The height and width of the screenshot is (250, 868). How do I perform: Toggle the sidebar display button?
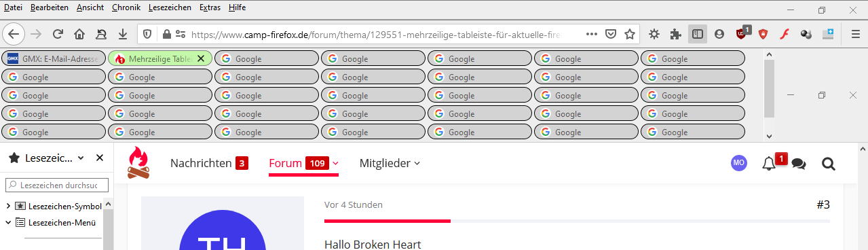[697, 34]
